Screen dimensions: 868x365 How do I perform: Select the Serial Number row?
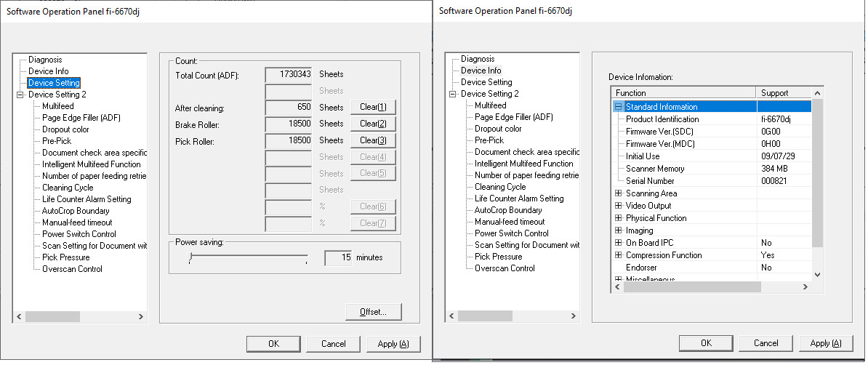(x=712, y=181)
